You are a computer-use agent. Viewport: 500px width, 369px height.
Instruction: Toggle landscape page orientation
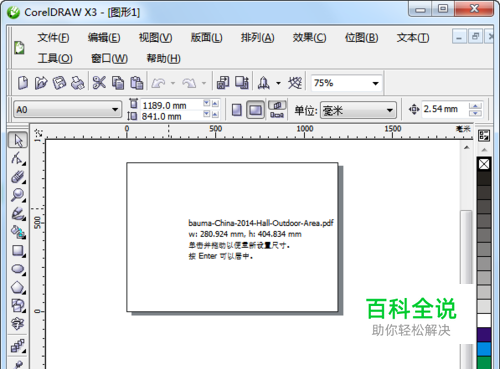click(x=255, y=110)
